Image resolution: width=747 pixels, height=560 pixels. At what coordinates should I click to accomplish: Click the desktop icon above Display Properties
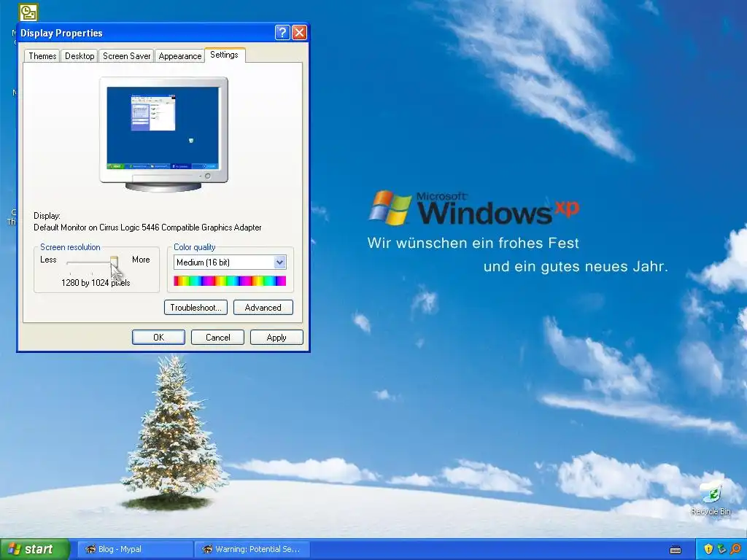(28, 12)
